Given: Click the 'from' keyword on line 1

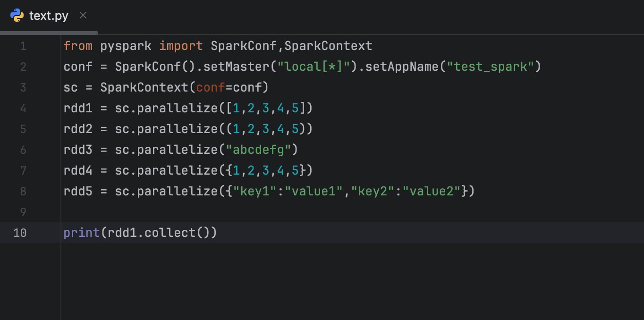Looking at the screenshot, I should [78, 46].
